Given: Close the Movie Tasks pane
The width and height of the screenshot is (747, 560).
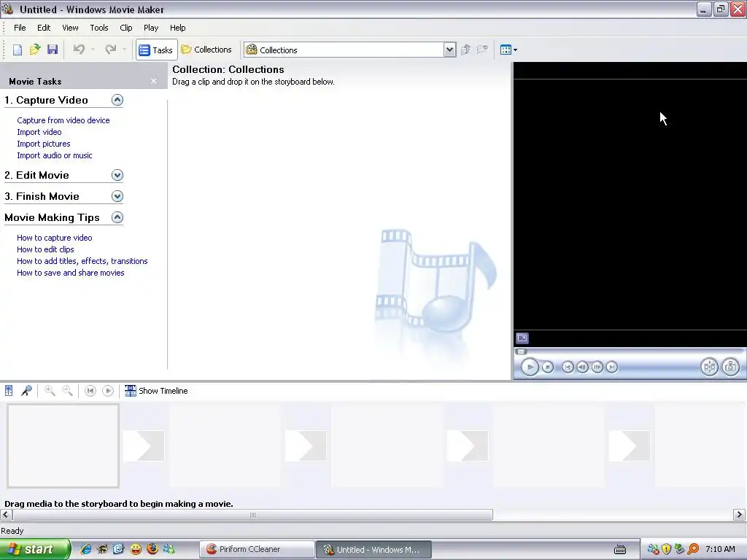Looking at the screenshot, I should coord(153,82).
